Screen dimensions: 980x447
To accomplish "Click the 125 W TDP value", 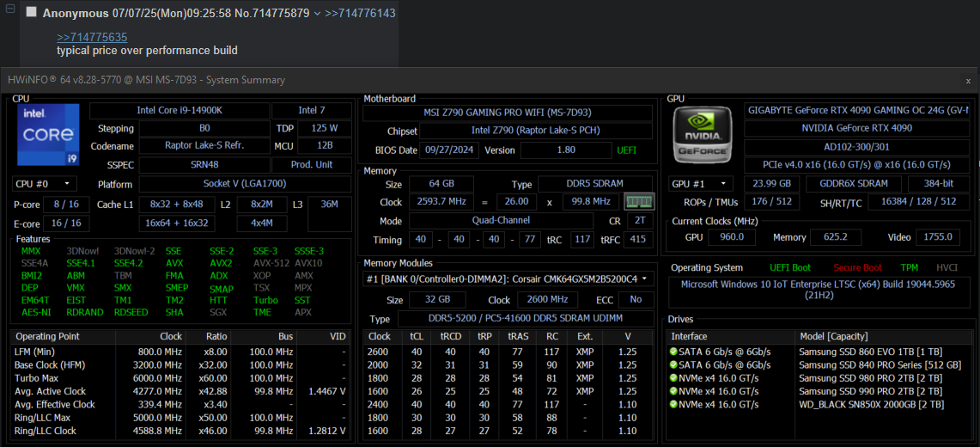I will click(x=325, y=128).
